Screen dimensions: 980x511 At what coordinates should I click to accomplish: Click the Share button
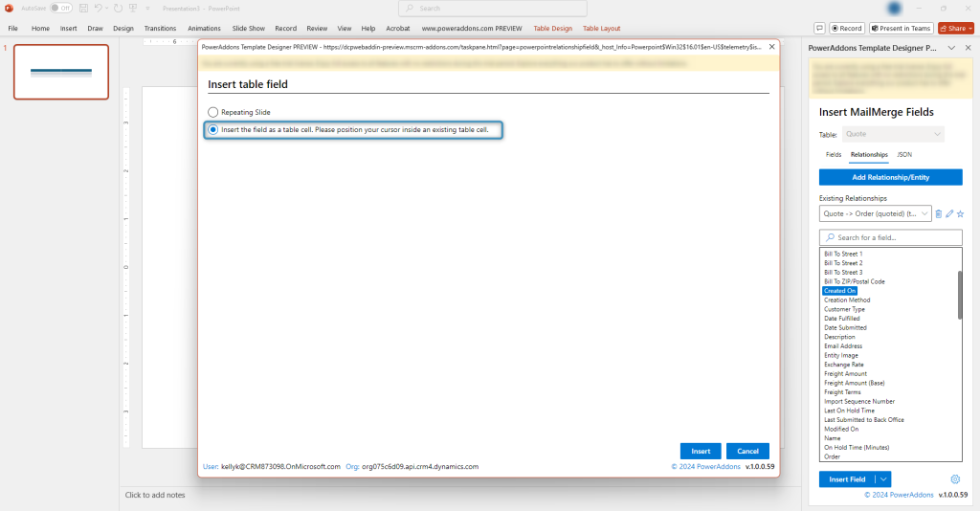pyautogui.click(x=956, y=28)
